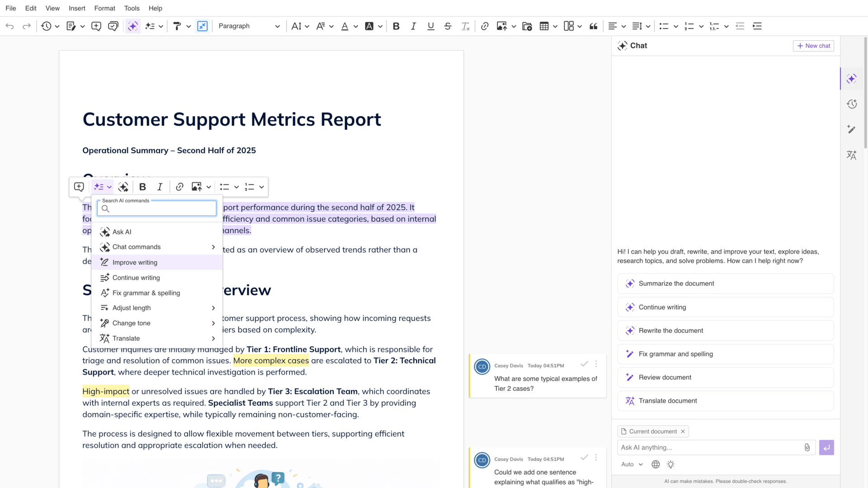Screen dimensions: 868x488
Task: Toggle italic in the main toolbar
Action: tap(413, 26)
